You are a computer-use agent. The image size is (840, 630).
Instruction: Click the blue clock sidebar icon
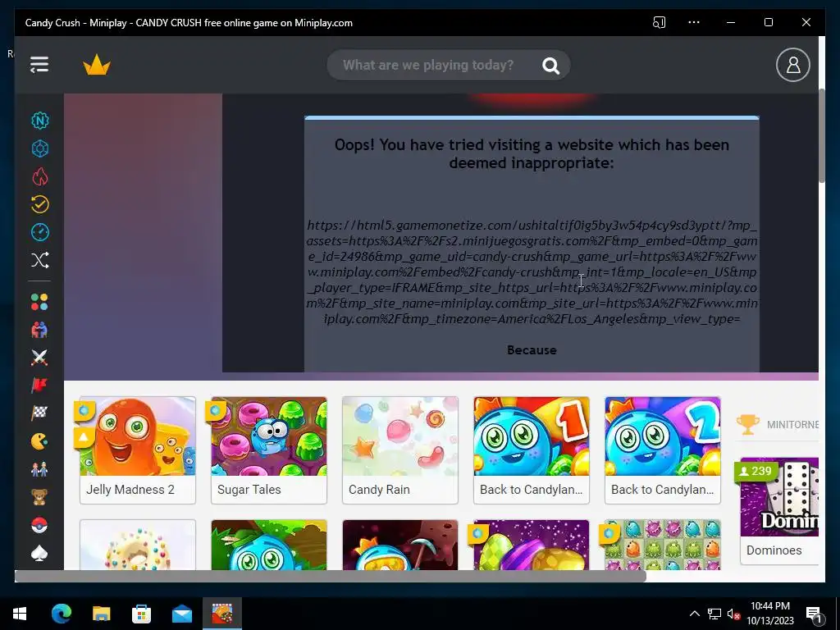39,232
